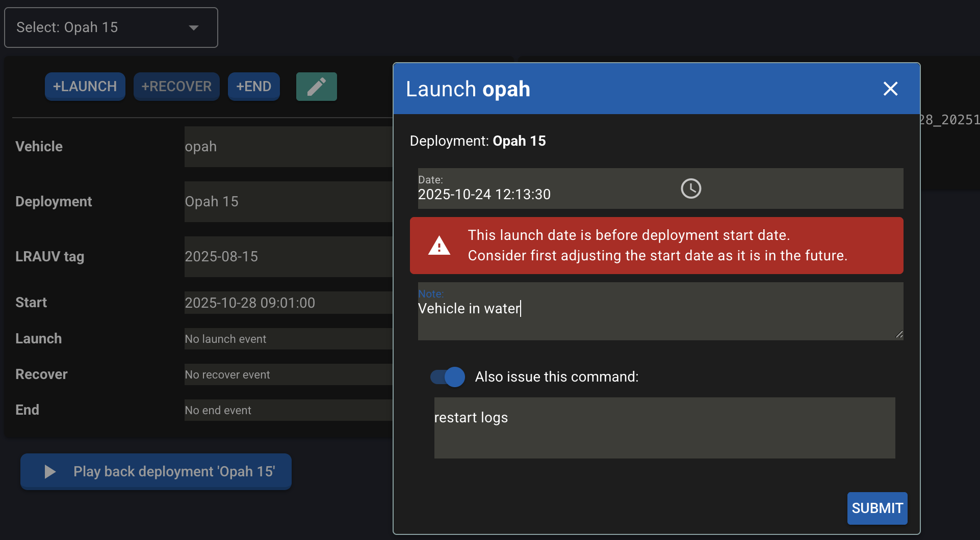The width and height of the screenshot is (980, 540).
Task: Click the warning triangle icon
Action: click(439, 246)
